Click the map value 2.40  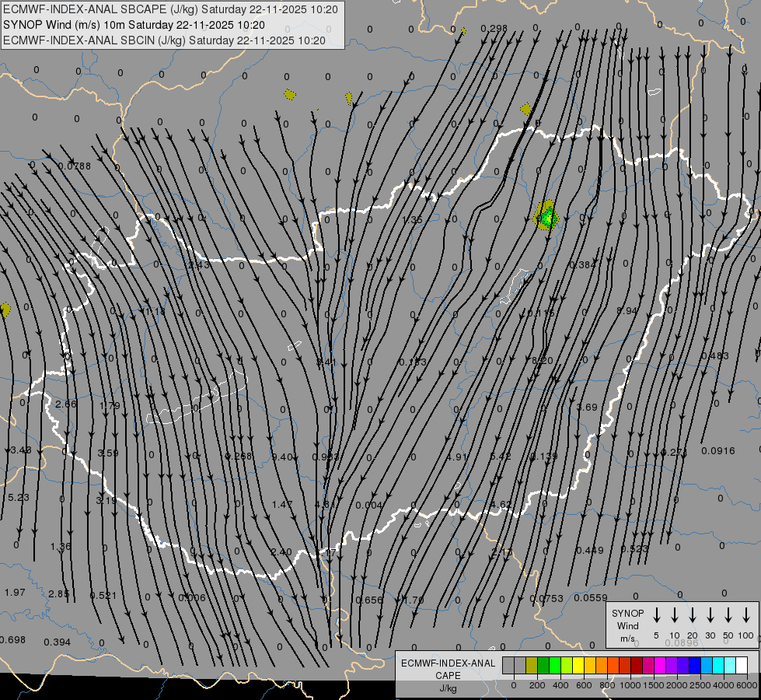(281, 552)
